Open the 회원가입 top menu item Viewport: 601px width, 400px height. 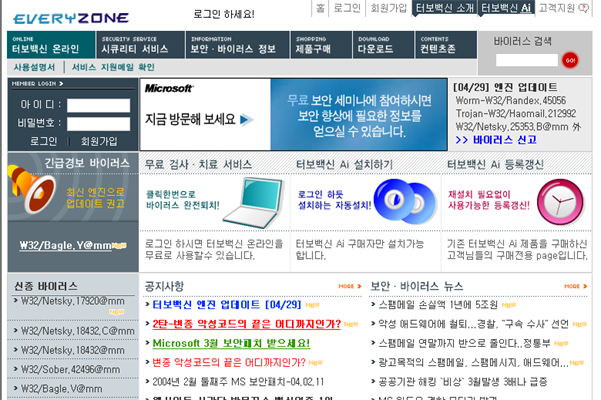pos(388,8)
